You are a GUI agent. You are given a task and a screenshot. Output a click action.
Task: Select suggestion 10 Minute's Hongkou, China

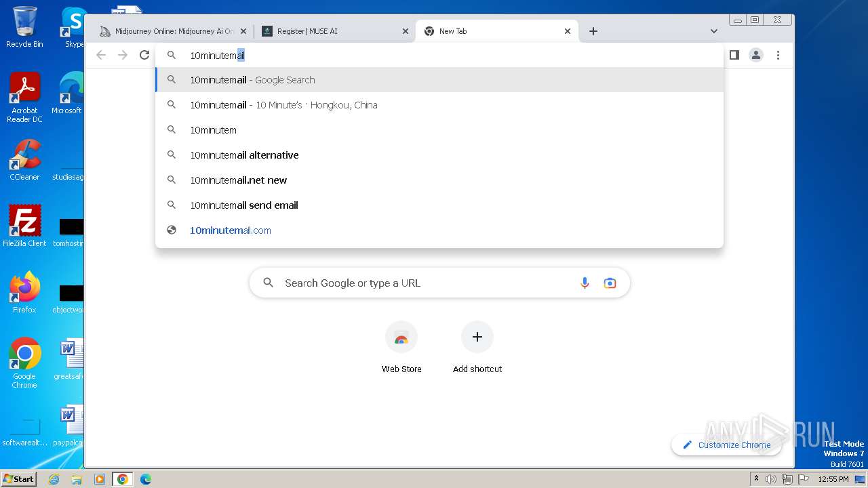pyautogui.click(x=439, y=105)
